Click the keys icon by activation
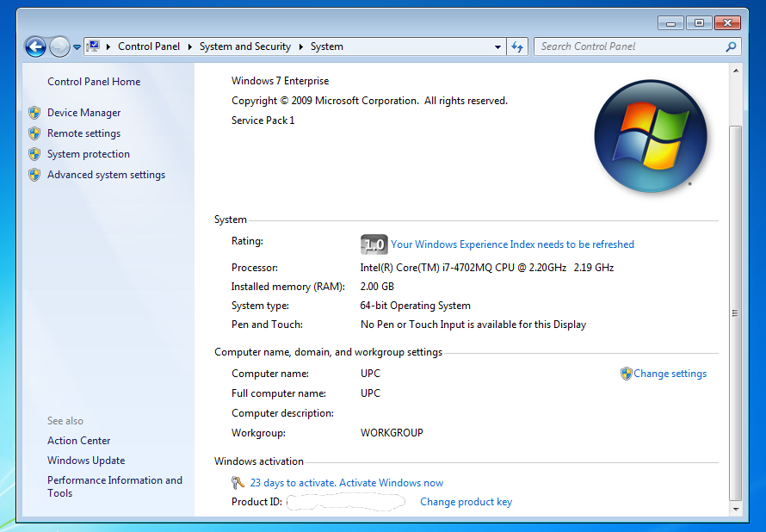 [x=238, y=483]
